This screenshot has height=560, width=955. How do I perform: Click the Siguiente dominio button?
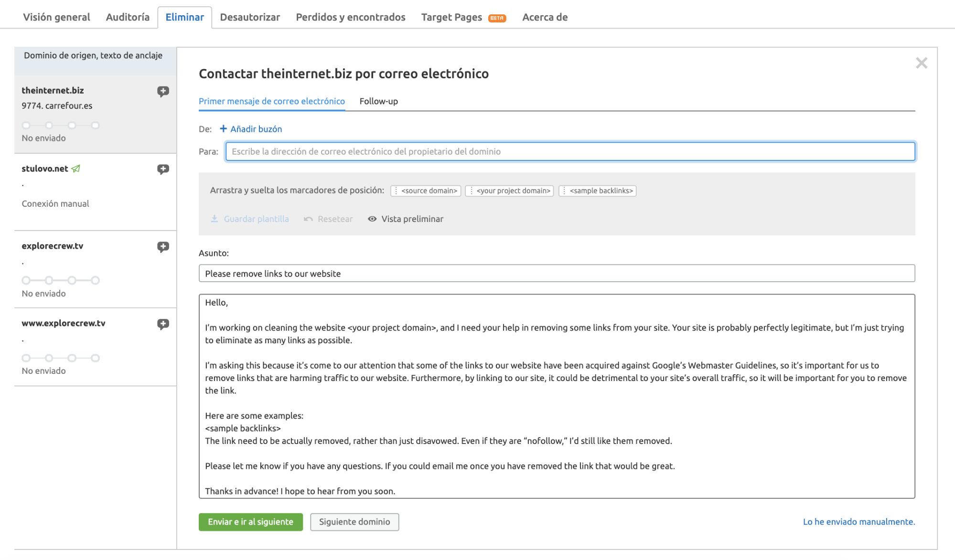click(x=354, y=522)
